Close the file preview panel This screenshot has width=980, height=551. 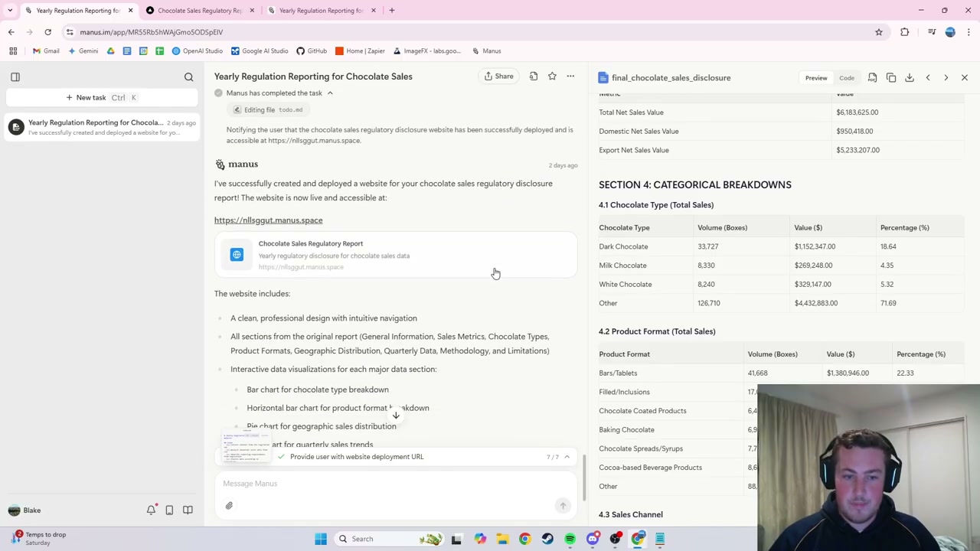(x=965, y=77)
